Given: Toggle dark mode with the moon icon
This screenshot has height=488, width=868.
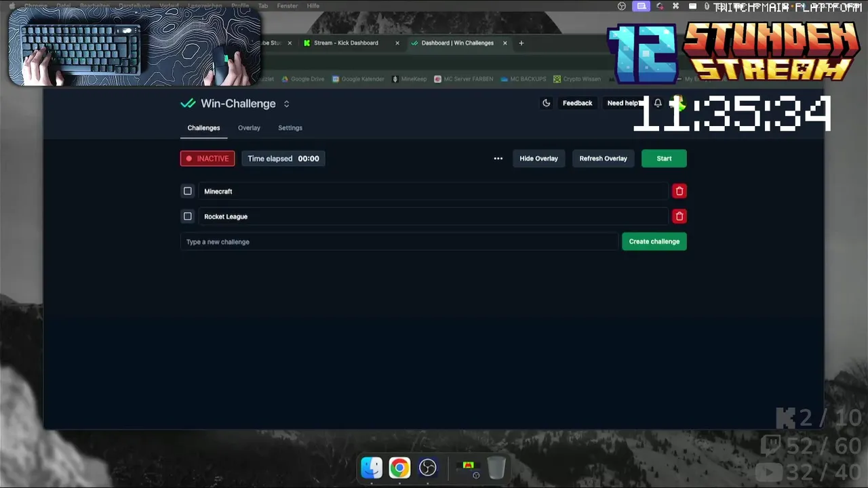Looking at the screenshot, I should point(546,103).
